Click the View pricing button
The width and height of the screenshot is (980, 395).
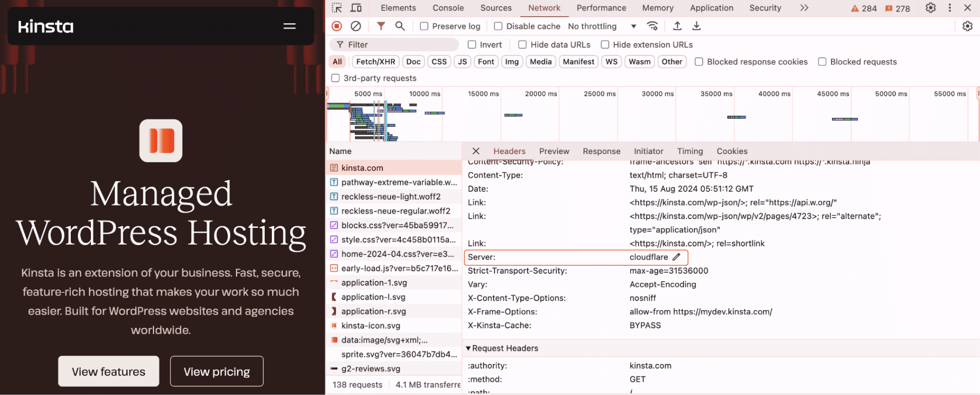click(x=217, y=371)
